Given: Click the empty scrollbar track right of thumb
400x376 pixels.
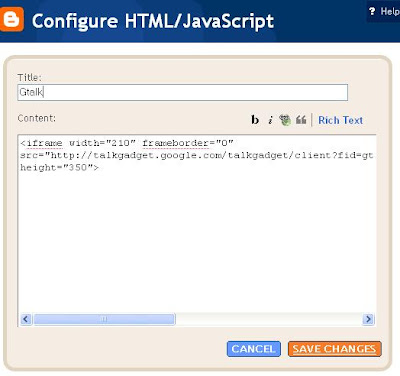Looking at the screenshot, I should (x=269, y=319).
